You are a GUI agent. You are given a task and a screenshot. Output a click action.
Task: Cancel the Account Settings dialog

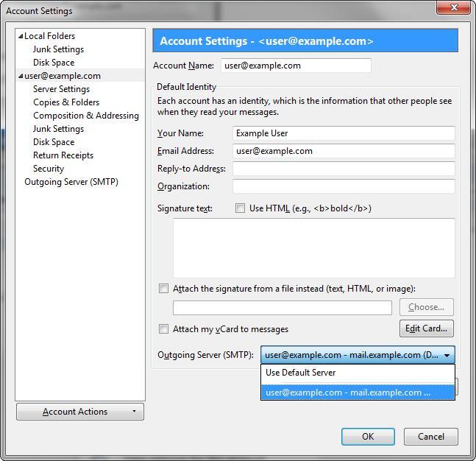point(430,437)
